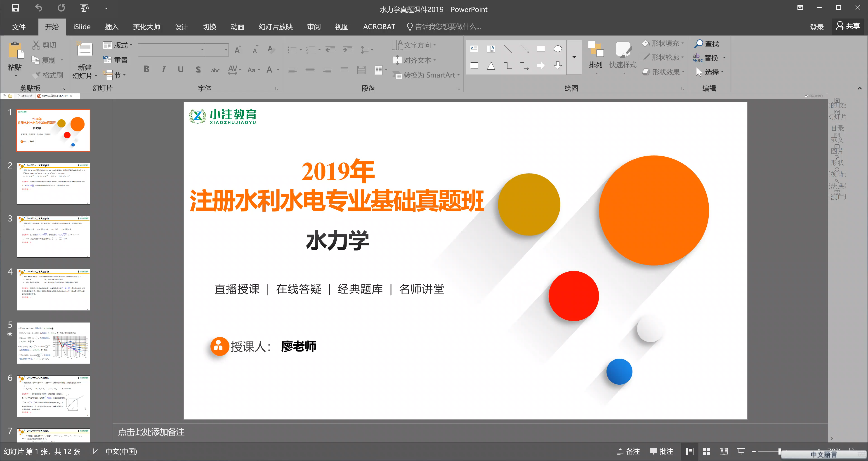This screenshot has height=461, width=868.
Task: Select the slide 3 thumbnail
Action: [53, 237]
